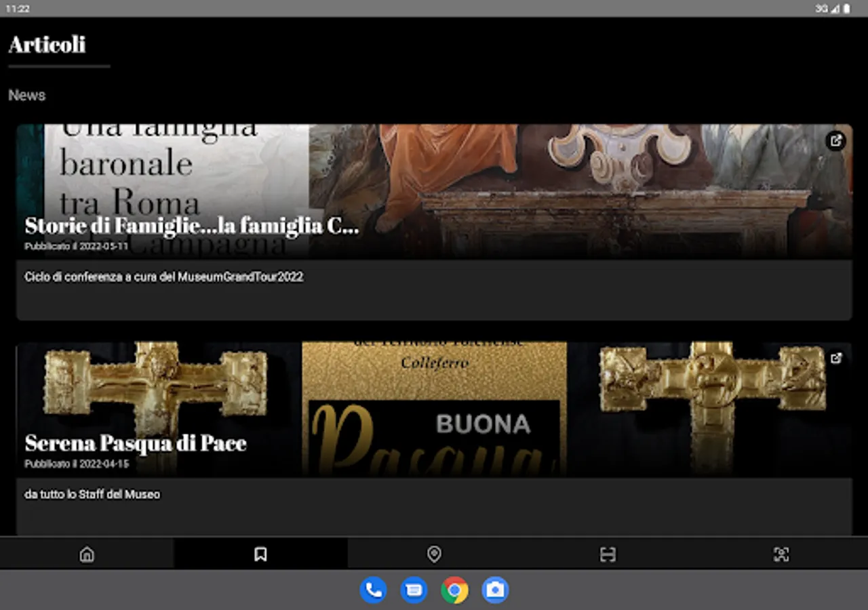The width and height of the screenshot is (868, 610).
Task: Tap the 11:22 clock in status bar
Action: 18,9
